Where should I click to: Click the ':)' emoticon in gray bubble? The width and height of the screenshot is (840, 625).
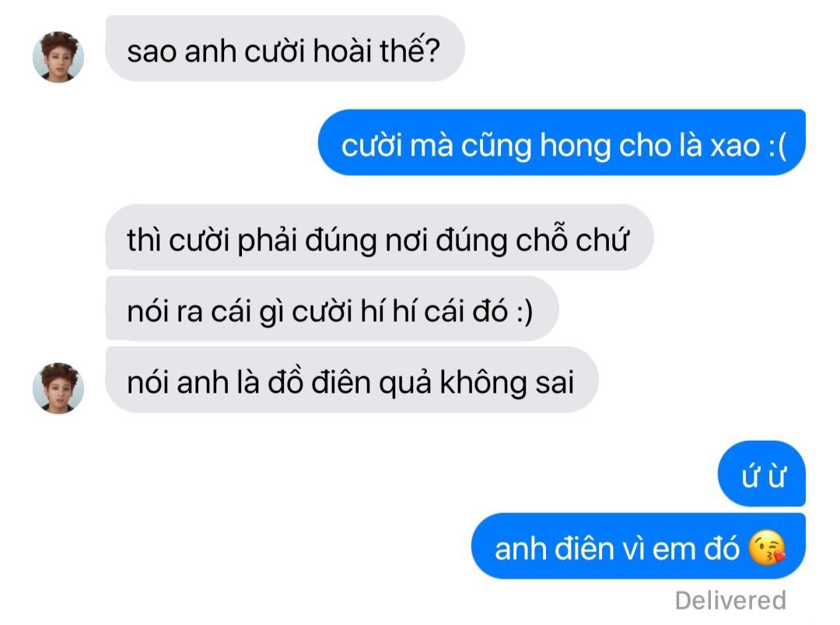[x=524, y=311]
